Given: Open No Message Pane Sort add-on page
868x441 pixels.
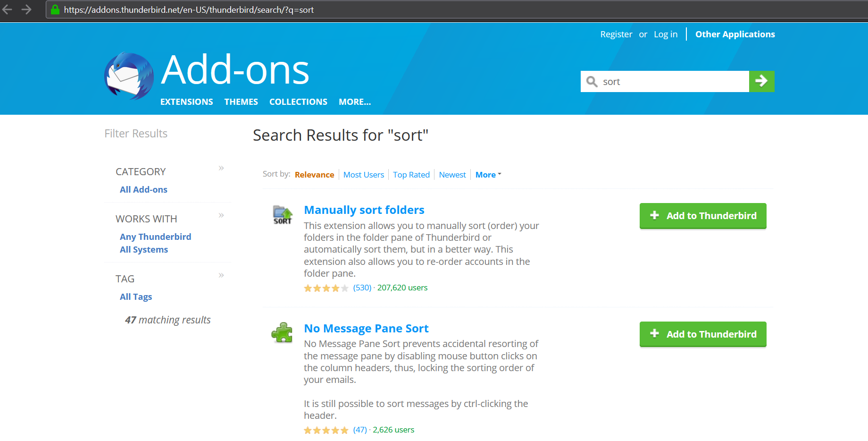Looking at the screenshot, I should tap(366, 328).
